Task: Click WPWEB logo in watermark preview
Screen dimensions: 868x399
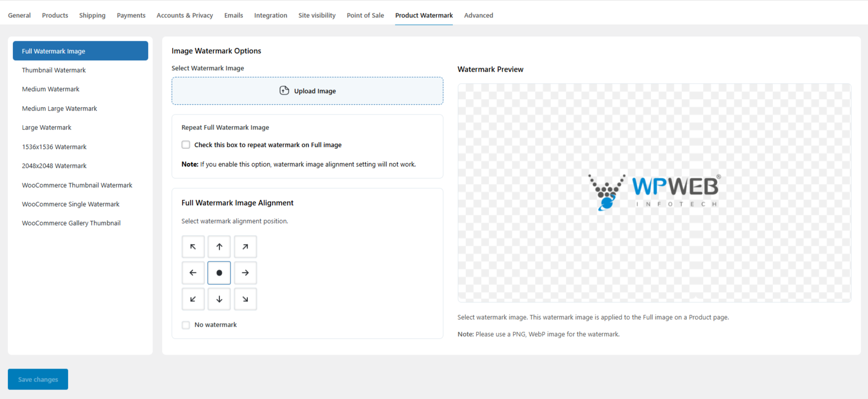Action: point(654,192)
